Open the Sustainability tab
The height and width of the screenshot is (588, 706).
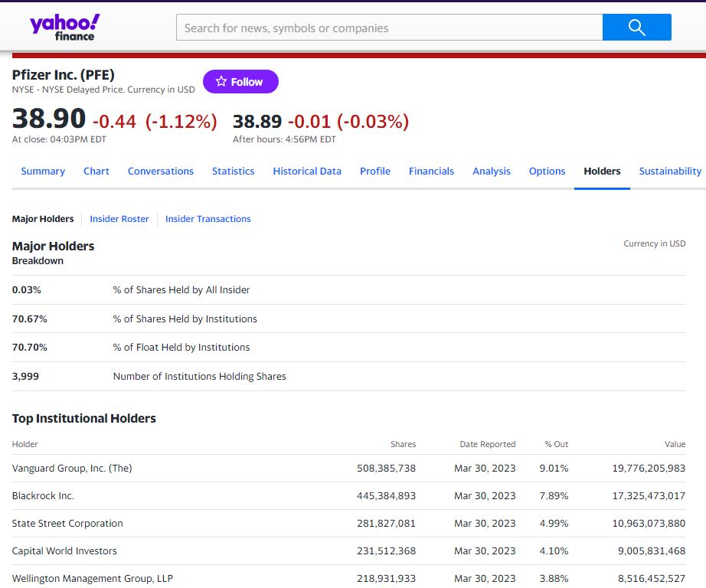click(670, 171)
